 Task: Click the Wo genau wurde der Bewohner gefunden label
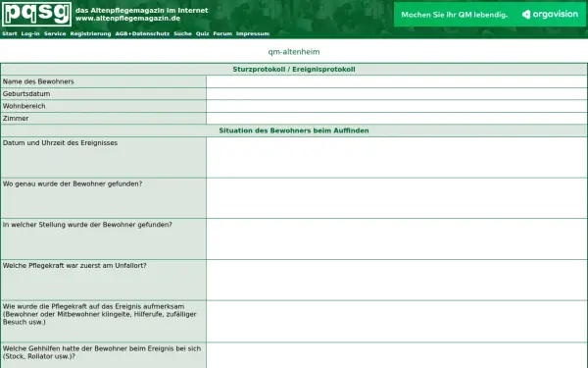click(x=73, y=184)
